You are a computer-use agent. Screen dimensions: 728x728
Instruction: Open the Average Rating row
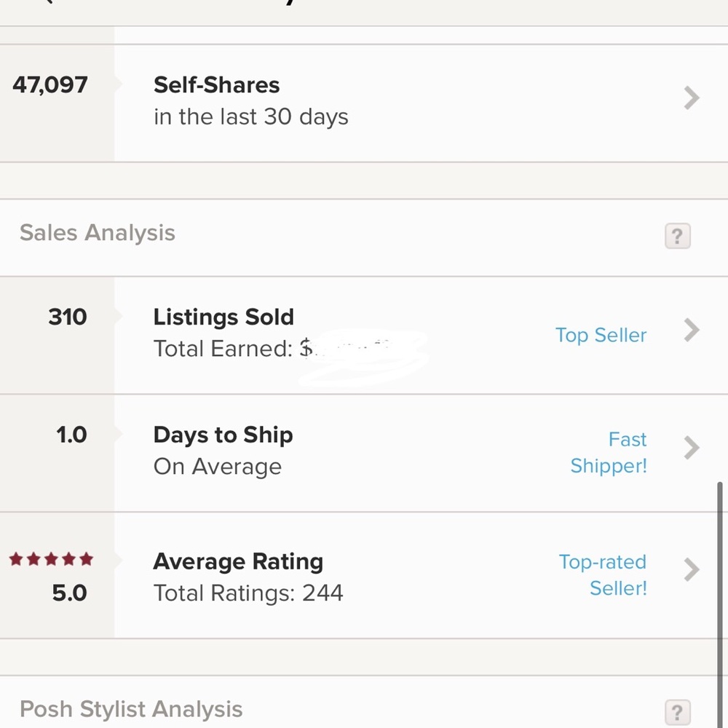coord(238,562)
